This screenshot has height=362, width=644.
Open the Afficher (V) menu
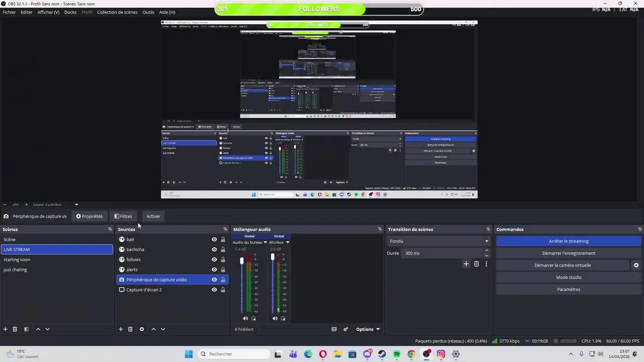point(48,12)
